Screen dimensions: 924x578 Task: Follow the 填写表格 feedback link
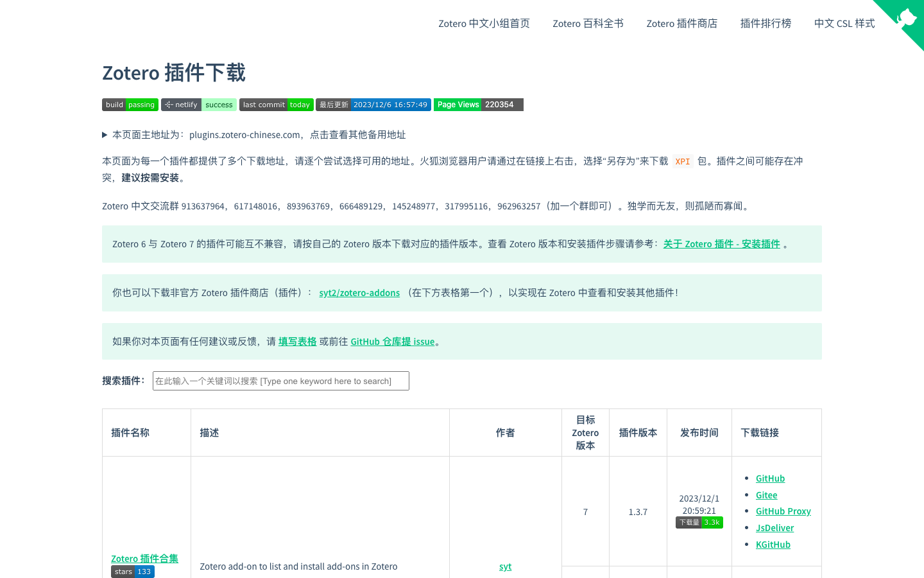(297, 342)
